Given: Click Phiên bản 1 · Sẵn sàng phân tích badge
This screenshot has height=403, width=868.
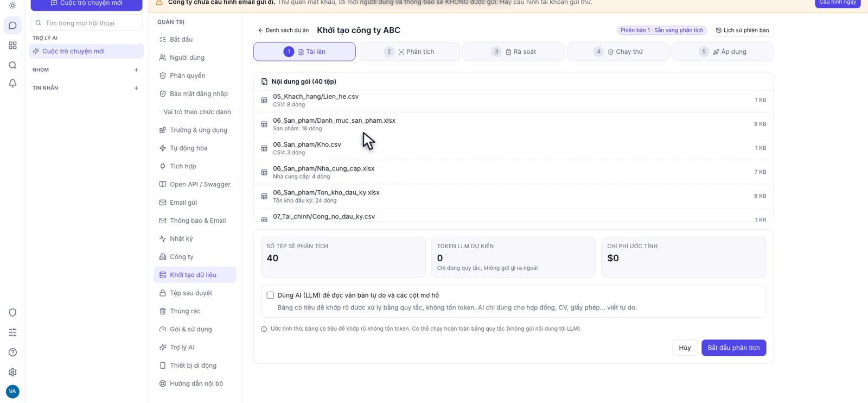Looking at the screenshot, I should pos(662,30).
